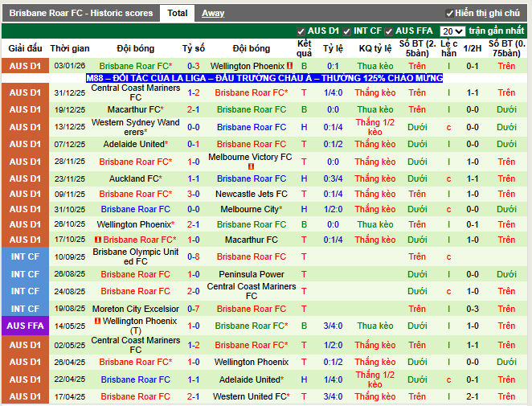Click the 0-7 score versus Moreton City Excelsior

194,309
